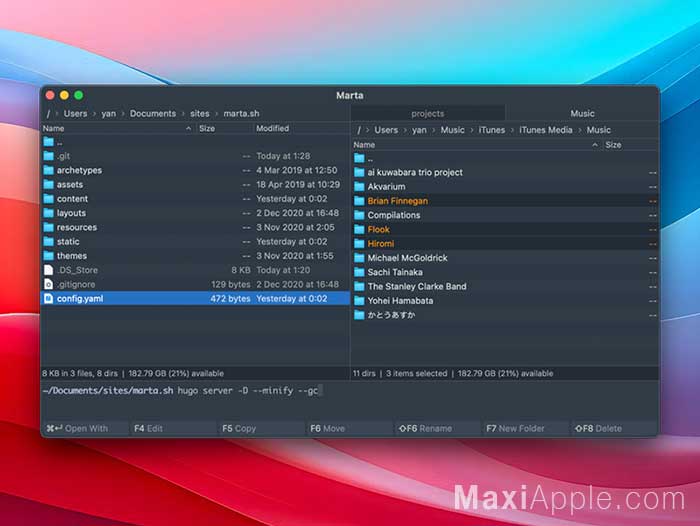Screen dimensions: 700x526
Task: Go to iTunes Media in right breadcrumb
Action: (546, 130)
